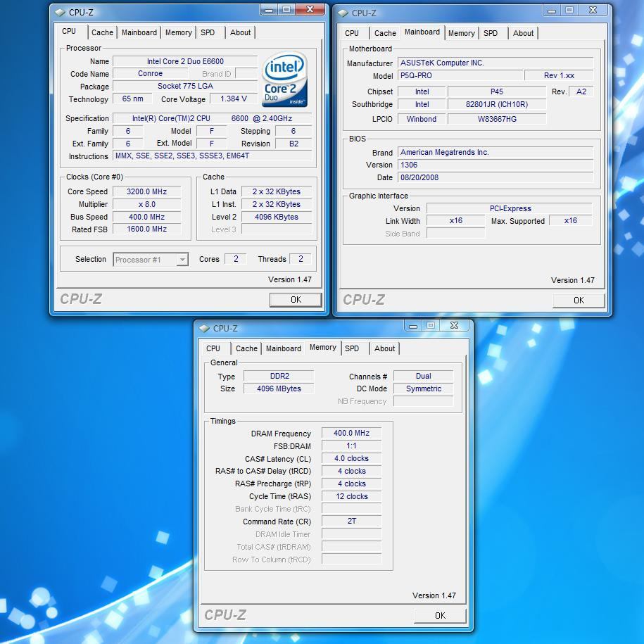The width and height of the screenshot is (644, 644).
Task: Click the Command Rate value 2T
Action: point(352,522)
